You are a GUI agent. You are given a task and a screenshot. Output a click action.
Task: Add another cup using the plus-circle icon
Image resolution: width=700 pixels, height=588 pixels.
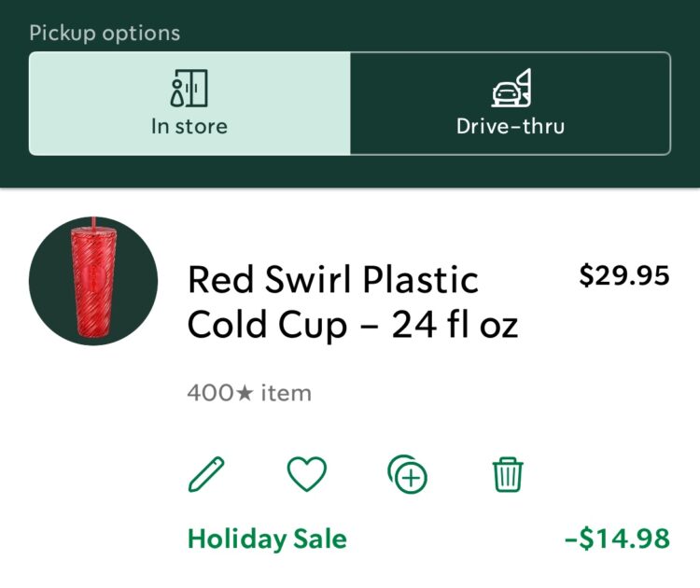407,475
